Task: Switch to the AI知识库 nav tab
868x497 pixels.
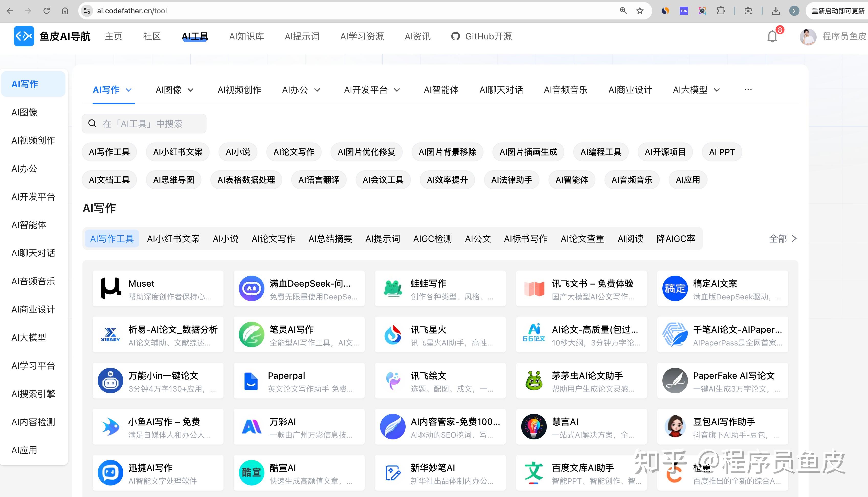Action: pyautogui.click(x=246, y=36)
